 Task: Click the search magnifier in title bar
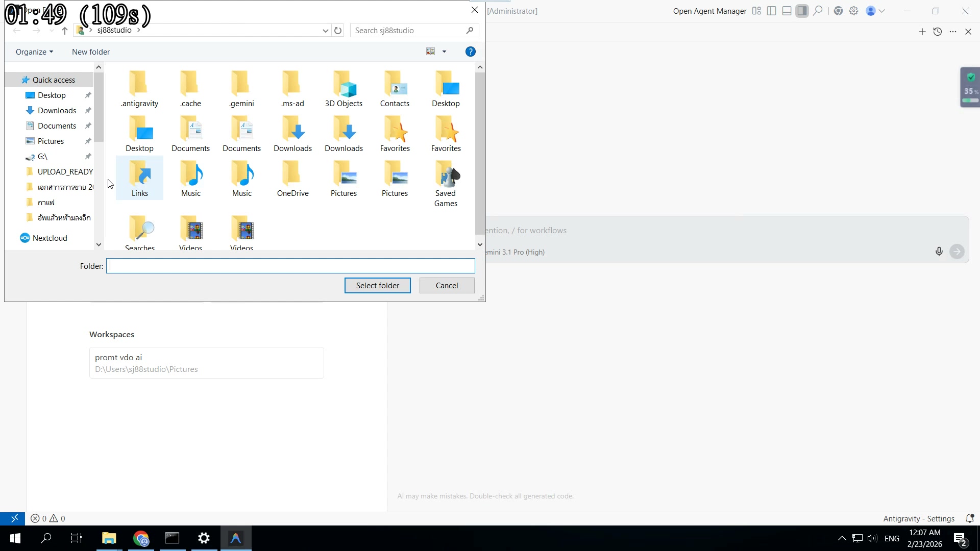[818, 11]
